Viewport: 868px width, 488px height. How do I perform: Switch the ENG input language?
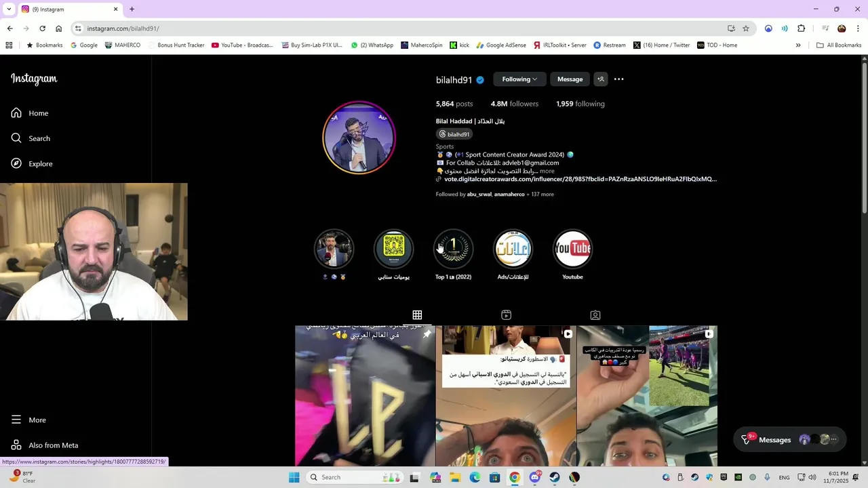coord(784,477)
